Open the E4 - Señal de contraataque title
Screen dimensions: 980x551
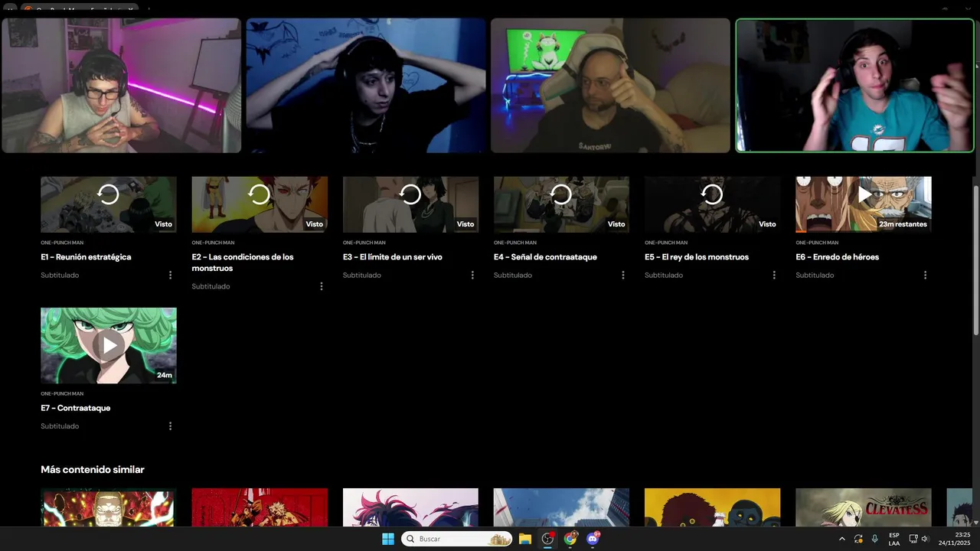[545, 257]
